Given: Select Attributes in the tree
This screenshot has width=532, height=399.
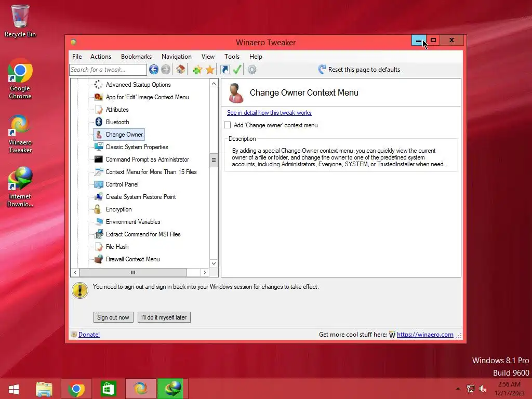Looking at the screenshot, I should 117,110.
